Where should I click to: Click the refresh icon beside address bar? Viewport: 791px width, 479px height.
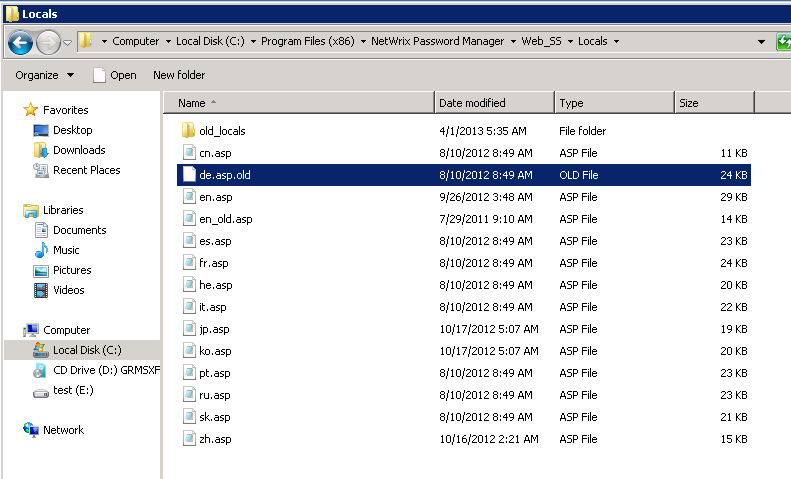point(782,41)
